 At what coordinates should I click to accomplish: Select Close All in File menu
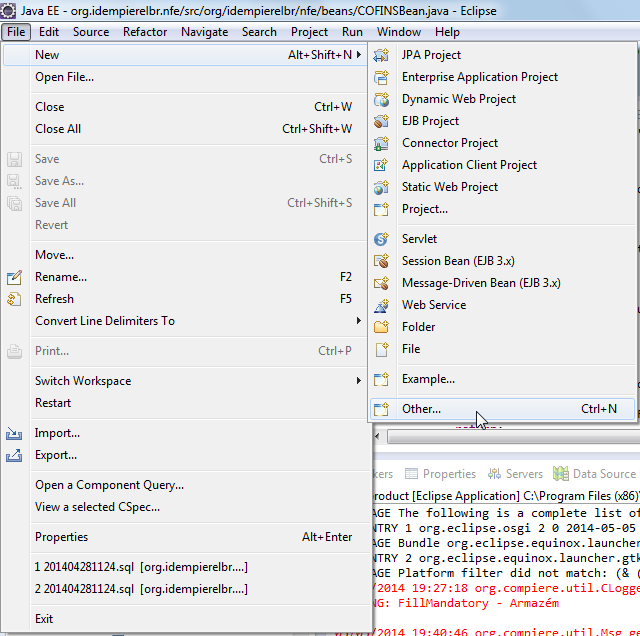(x=58, y=129)
